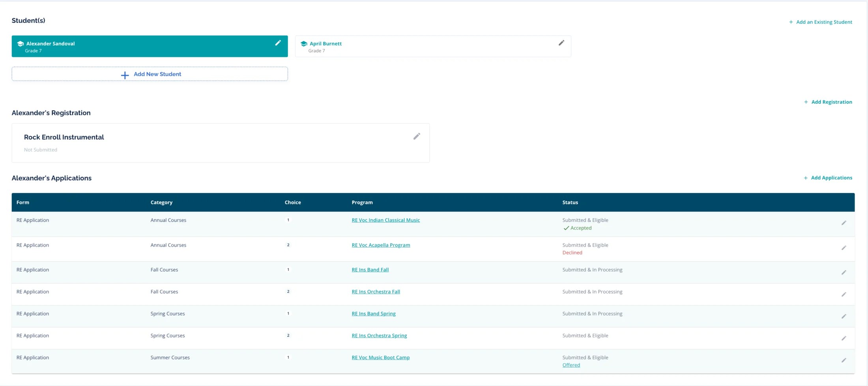Edit April Burnett student via pencil icon
The width and height of the screenshot is (868, 386).
coord(561,43)
